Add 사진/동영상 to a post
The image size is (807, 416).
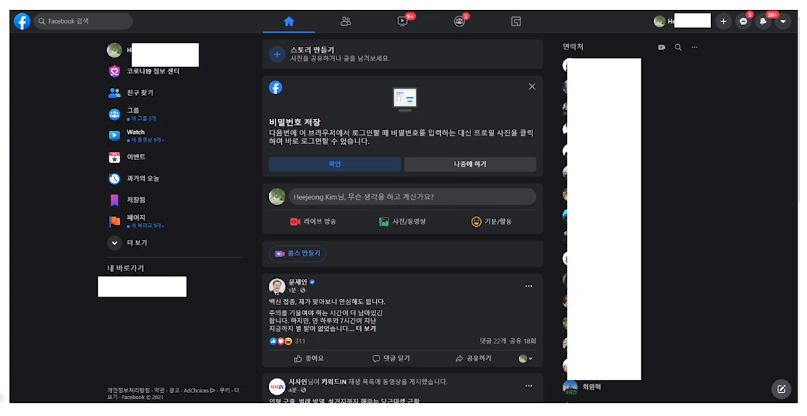402,221
